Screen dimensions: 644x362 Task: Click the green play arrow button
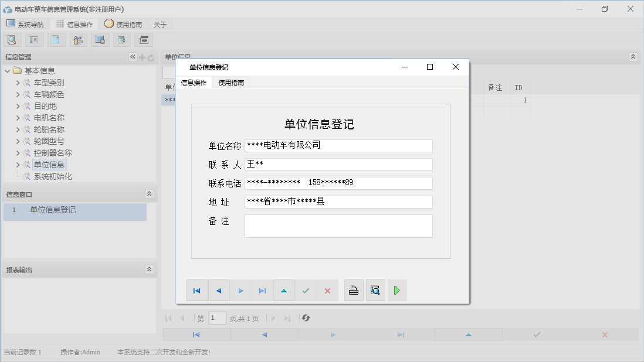(x=397, y=291)
